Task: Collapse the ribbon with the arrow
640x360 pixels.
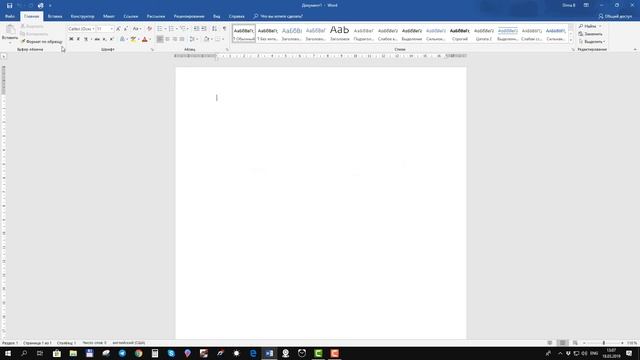Action: click(x=635, y=49)
